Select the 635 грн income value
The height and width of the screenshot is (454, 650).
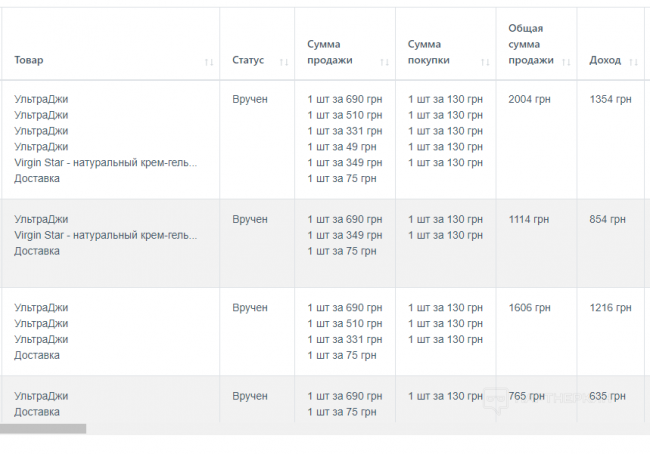pyautogui.click(x=607, y=396)
